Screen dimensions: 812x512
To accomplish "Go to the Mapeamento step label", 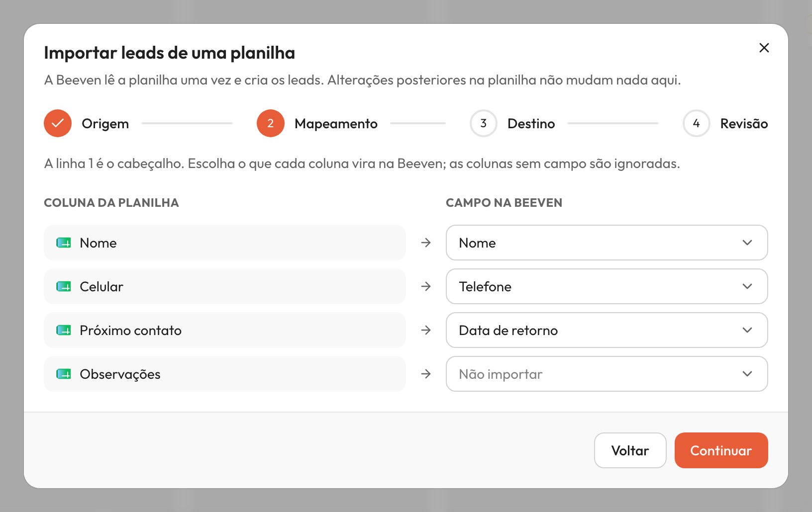I will (336, 124).
